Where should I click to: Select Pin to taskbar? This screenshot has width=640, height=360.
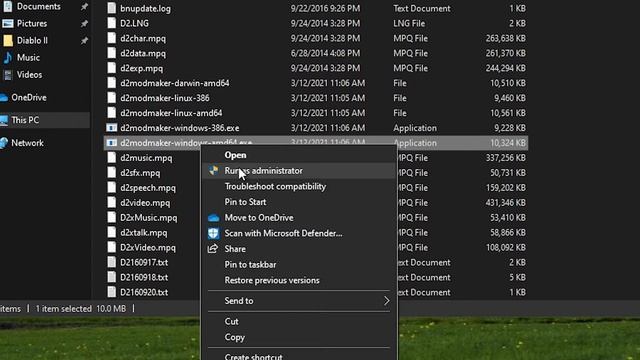tap(250, 264)
